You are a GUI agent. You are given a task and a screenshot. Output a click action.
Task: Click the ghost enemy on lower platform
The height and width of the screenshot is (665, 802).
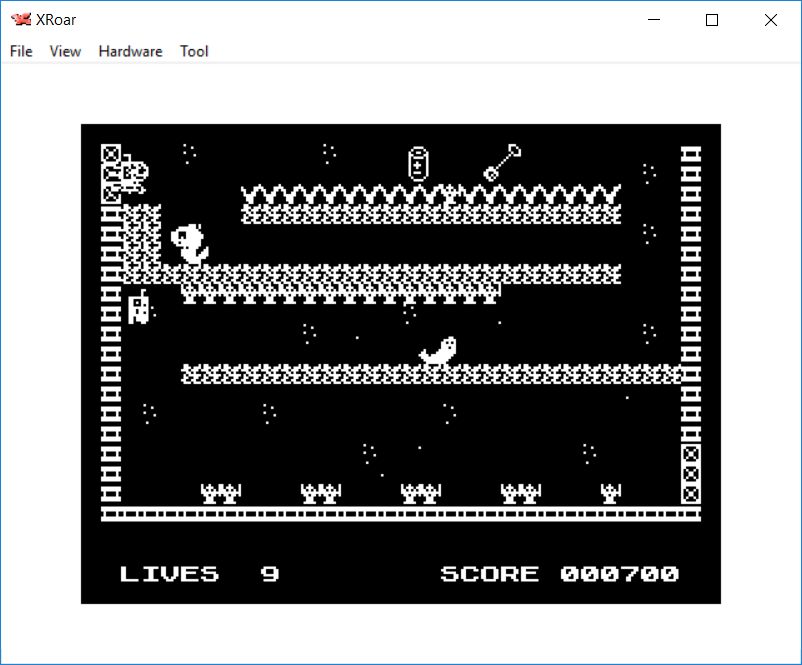click(x=438, y=351)
